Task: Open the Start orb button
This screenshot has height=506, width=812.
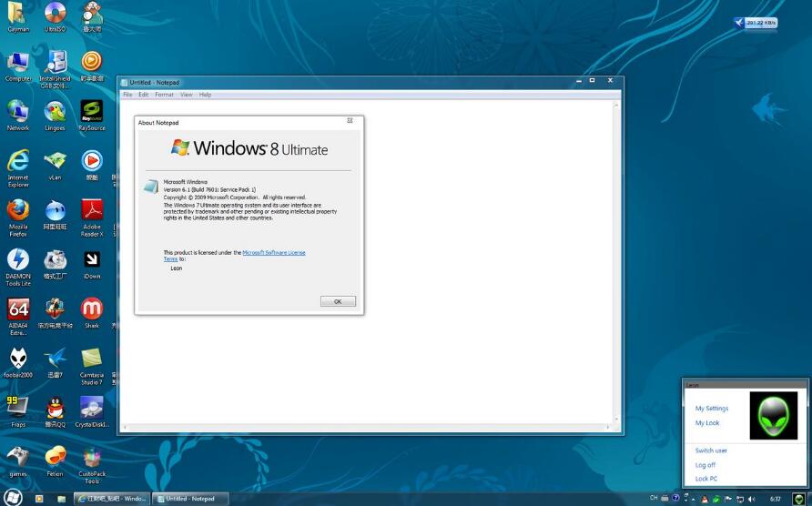Action: 12,499
